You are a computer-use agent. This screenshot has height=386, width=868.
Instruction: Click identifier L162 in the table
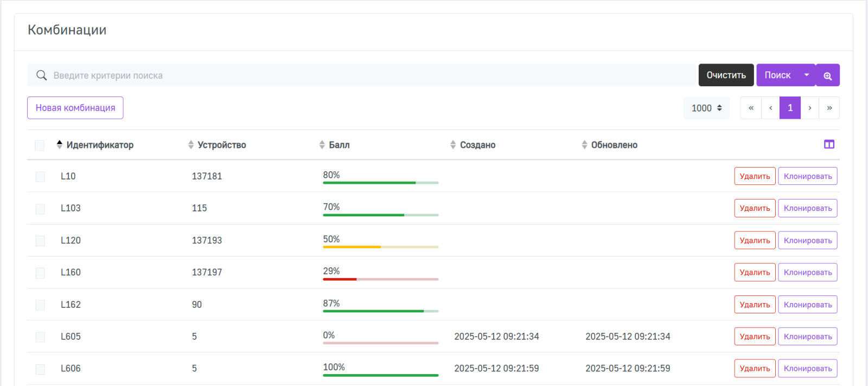coord(71,304)
